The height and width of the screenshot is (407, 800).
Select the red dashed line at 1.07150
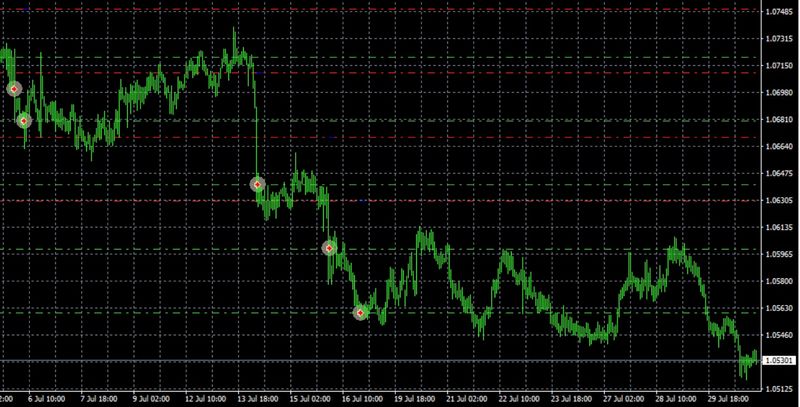[x=400, y=72]
